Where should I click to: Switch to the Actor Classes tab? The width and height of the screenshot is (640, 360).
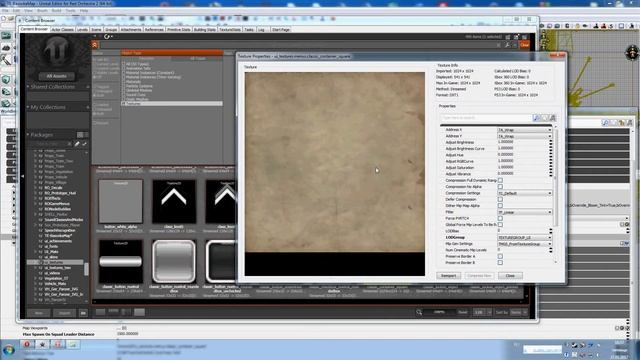[x=62, y=30]
